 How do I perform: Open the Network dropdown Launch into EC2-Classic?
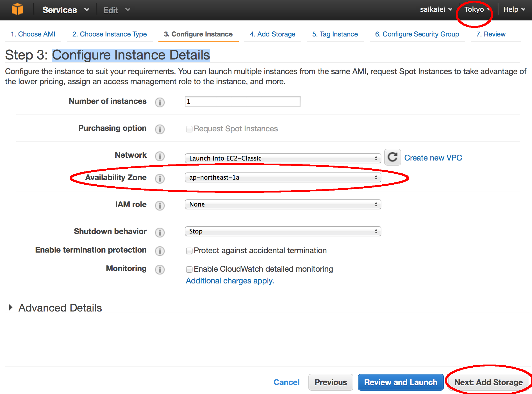[x=283, y=158]
